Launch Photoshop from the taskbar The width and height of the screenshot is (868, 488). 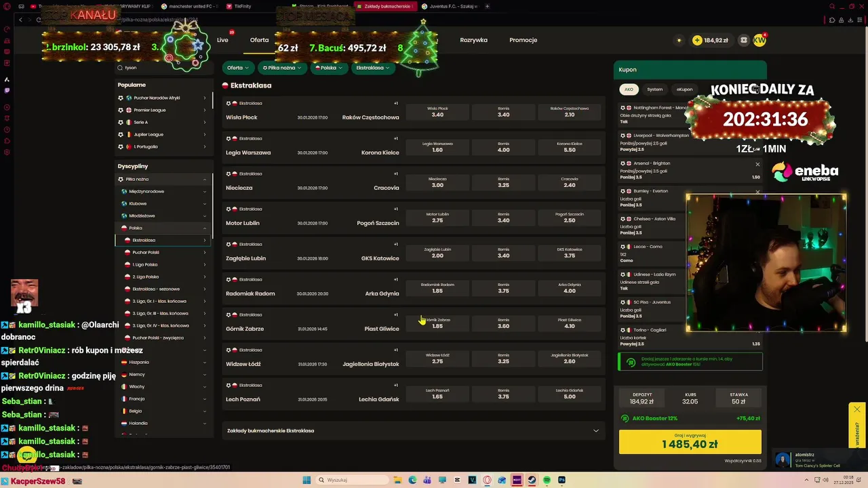click(561, 480)
